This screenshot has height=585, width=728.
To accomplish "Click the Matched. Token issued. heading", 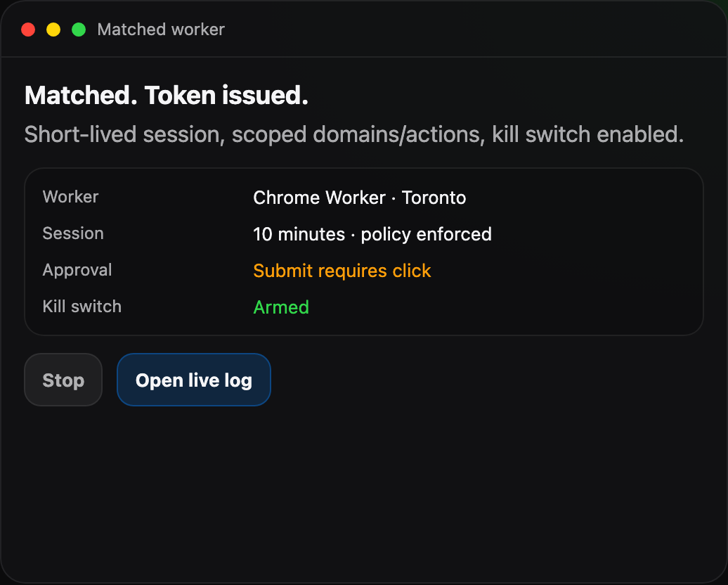I will point(166,95).
